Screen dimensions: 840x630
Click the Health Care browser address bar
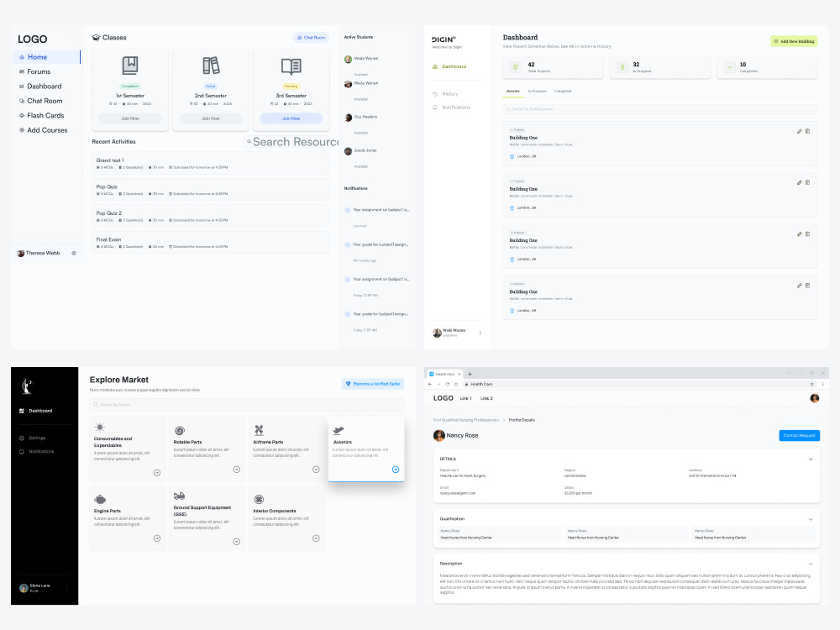[638, 384]
